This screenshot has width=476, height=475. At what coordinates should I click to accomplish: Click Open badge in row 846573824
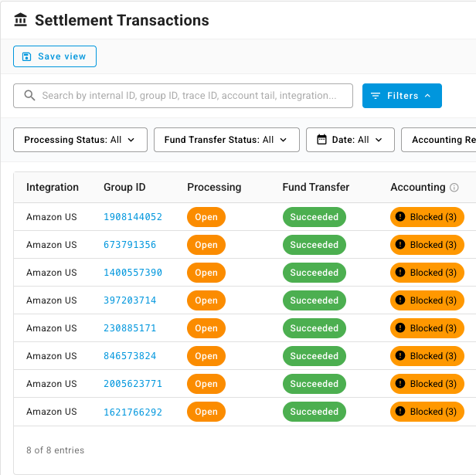click(206, 356)
